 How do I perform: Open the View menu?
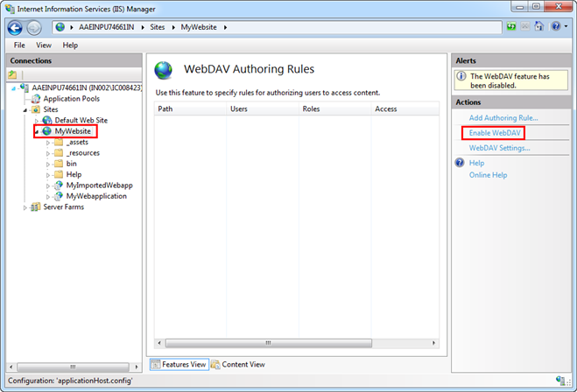click(x=44, y=45)
